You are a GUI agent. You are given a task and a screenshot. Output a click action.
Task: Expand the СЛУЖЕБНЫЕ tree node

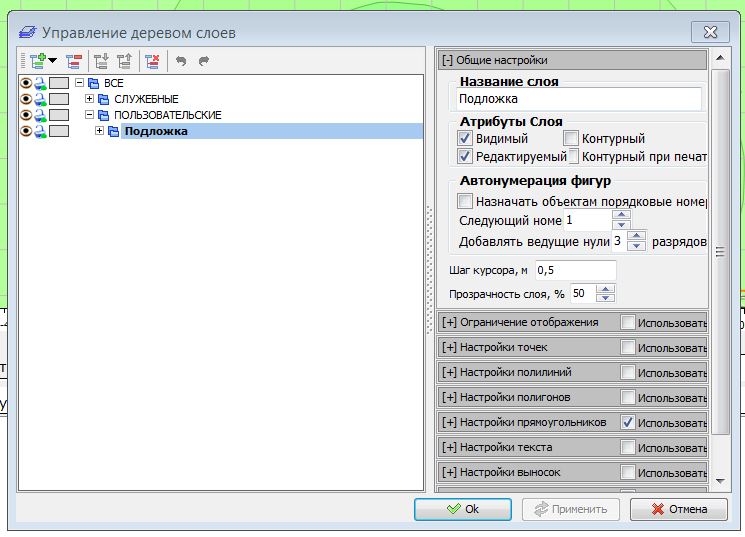tap(89, 99)
